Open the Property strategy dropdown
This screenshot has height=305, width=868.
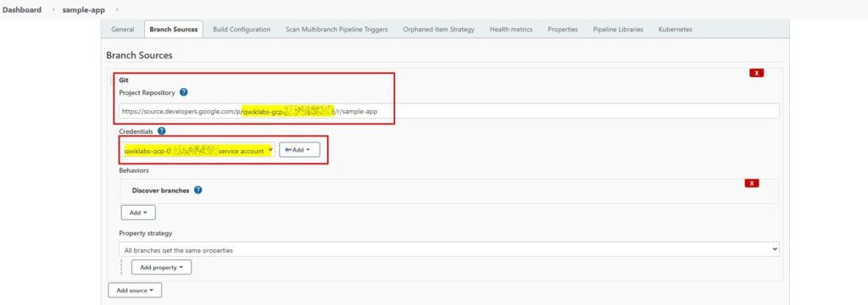(x=449, y=249)
